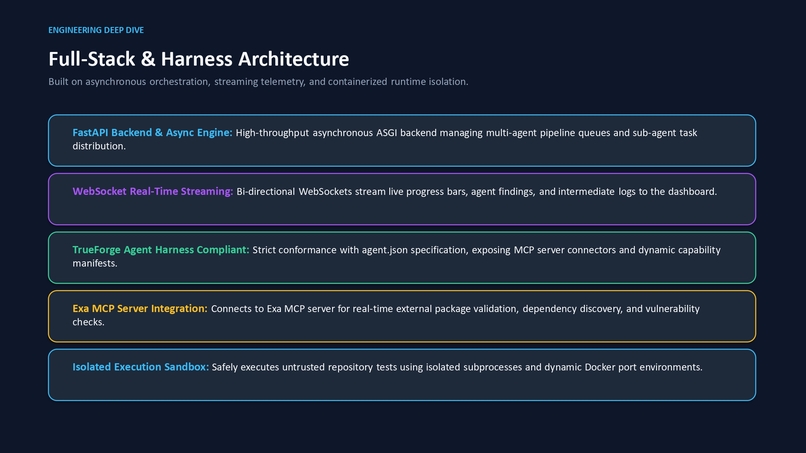Click the 'FastAPI Backend & Async Engine:' heading
Image resolution: width=806 pixels, height=453 pixels.
(152, 133)
